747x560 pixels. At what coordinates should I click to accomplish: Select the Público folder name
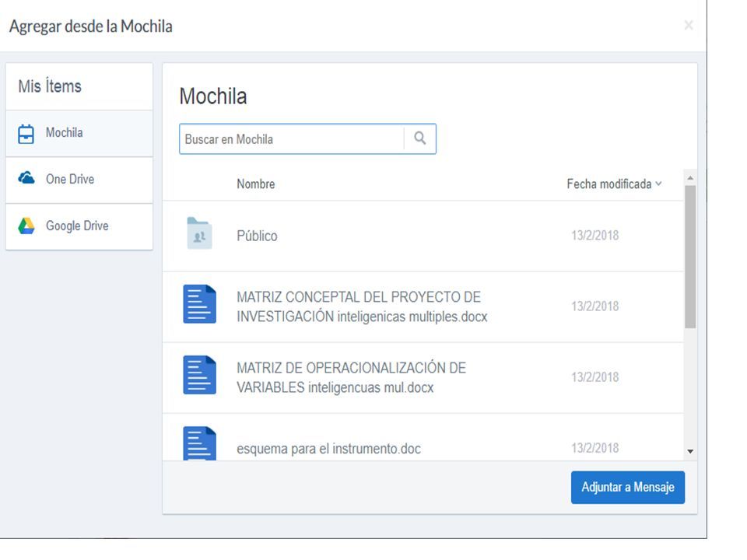257,236
